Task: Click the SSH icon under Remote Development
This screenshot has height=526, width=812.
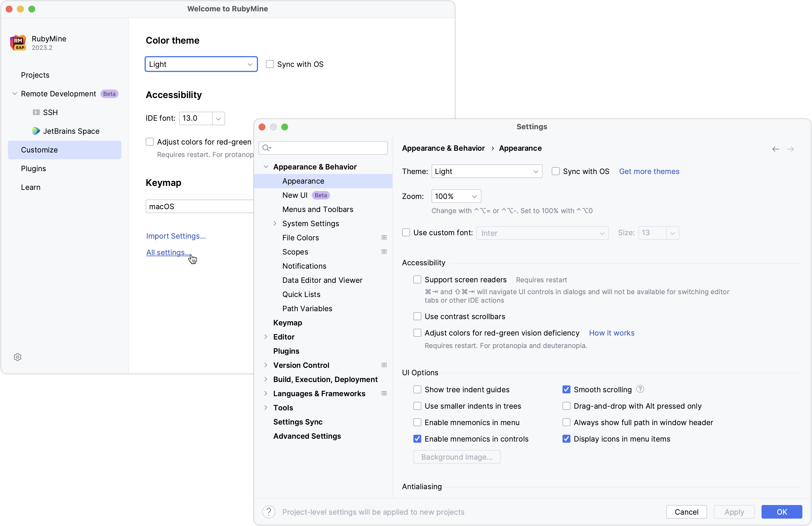Action: (36, 112)
